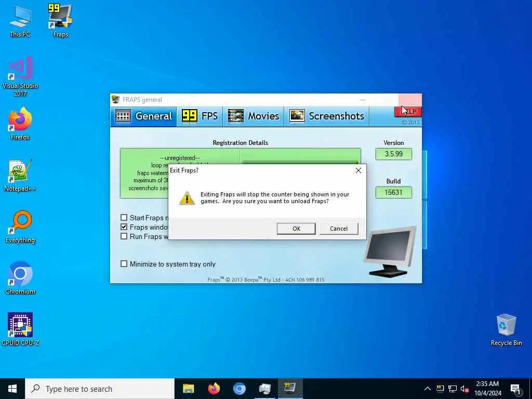Screen dimensions: 532x399
Task: Open File Explorer from the taskbar
Action: coord(188,389)
